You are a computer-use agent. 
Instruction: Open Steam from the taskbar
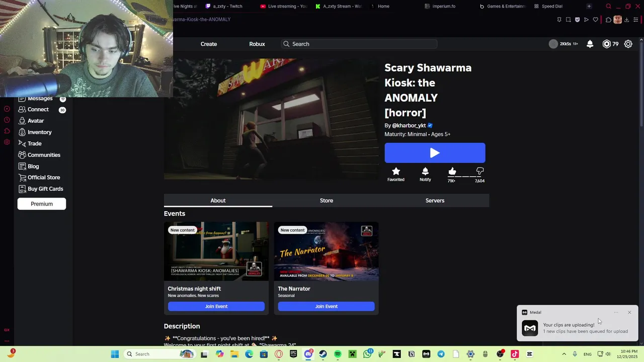[x=323, y=354]
